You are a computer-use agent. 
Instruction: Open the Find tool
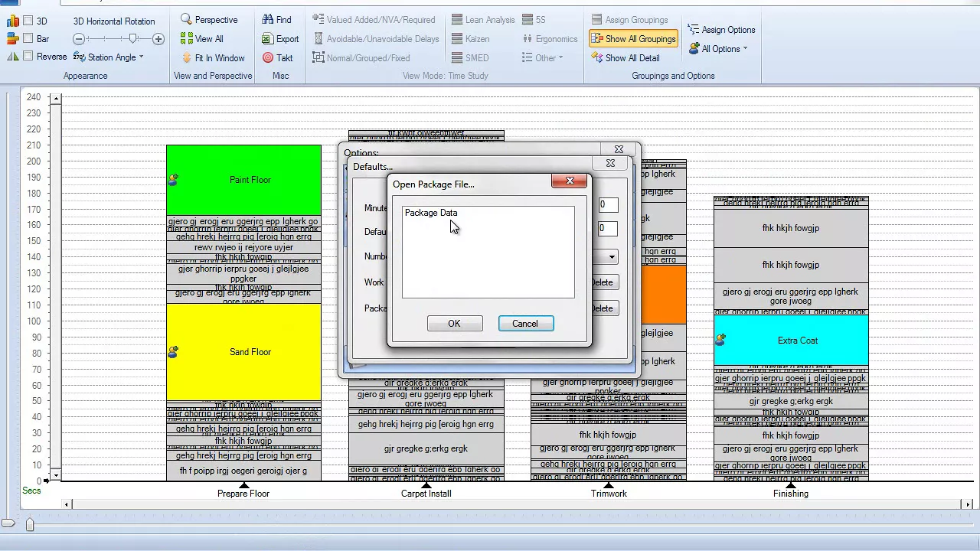(x=276, y=20)
